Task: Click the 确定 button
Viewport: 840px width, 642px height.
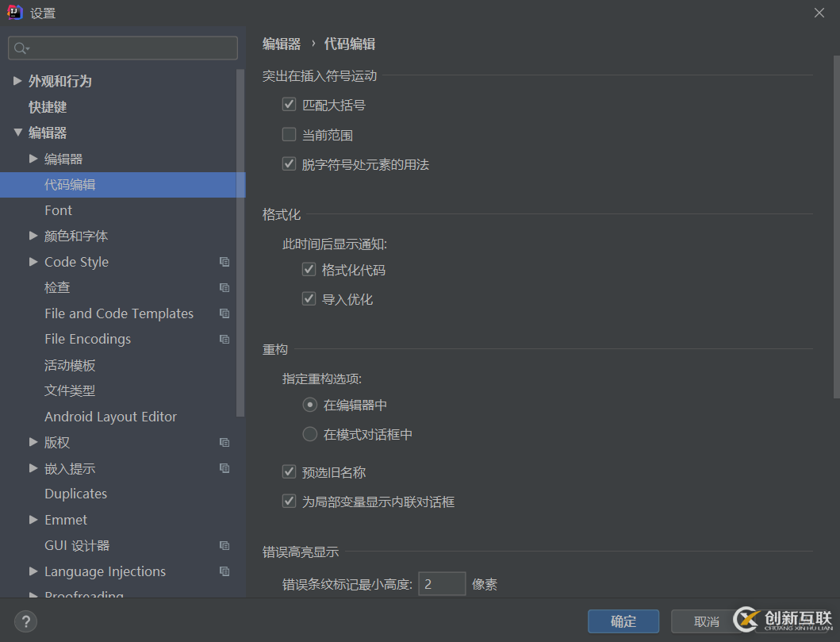Action: click(623, 621)
